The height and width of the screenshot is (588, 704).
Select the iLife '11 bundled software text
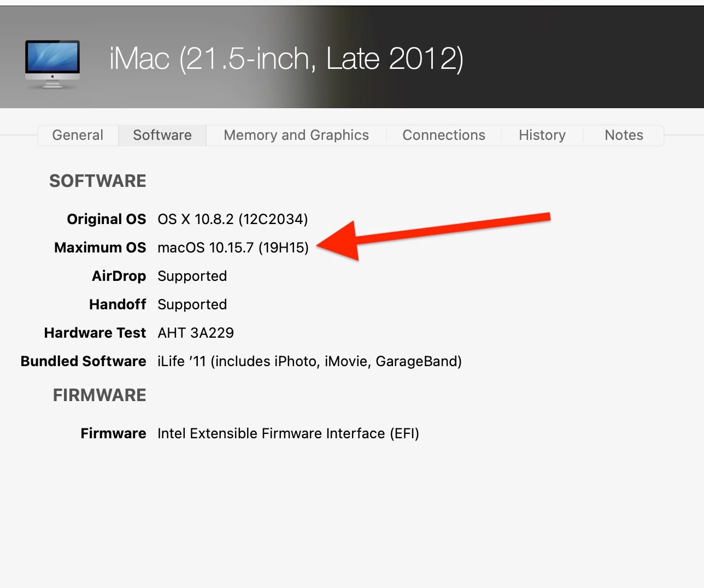point(309,361)
